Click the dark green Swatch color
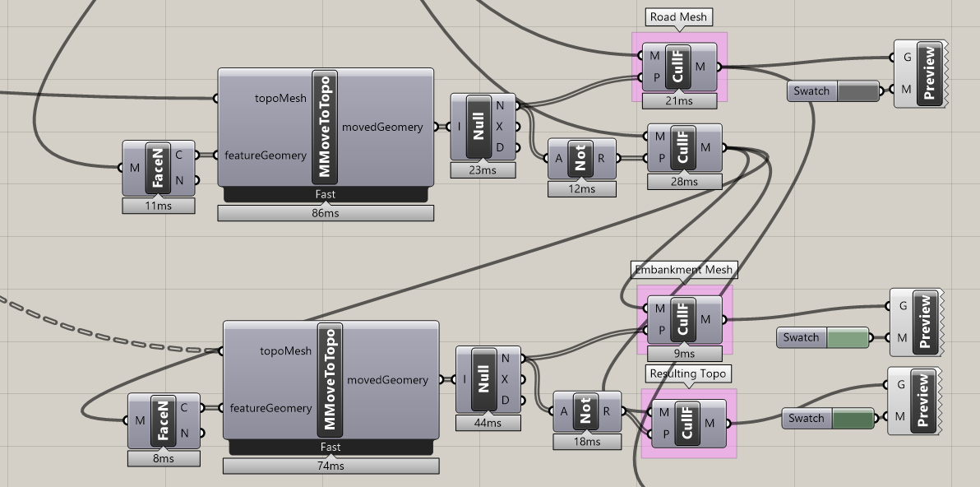The width and height of the screenshot is (980, 487). click(853, 419)
